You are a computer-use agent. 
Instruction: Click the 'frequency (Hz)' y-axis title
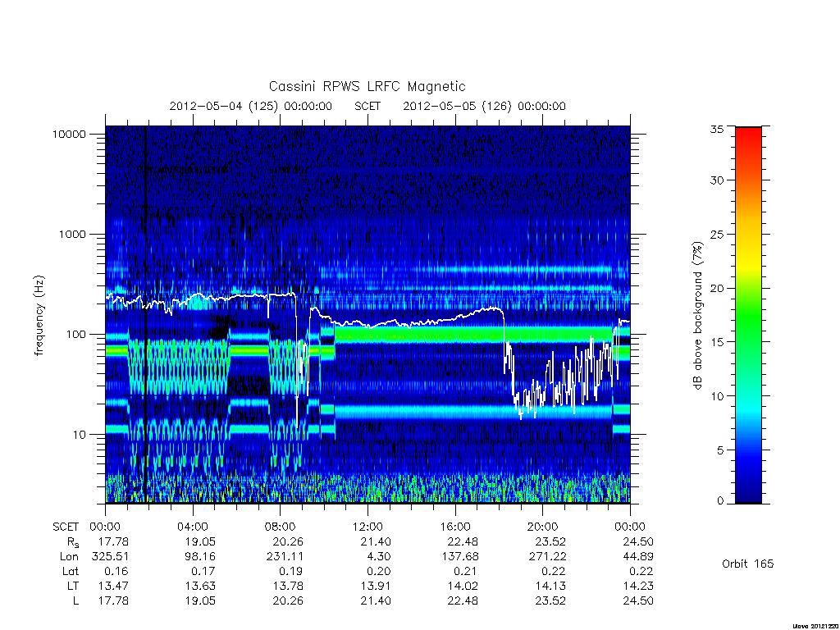tap(39, 316)
